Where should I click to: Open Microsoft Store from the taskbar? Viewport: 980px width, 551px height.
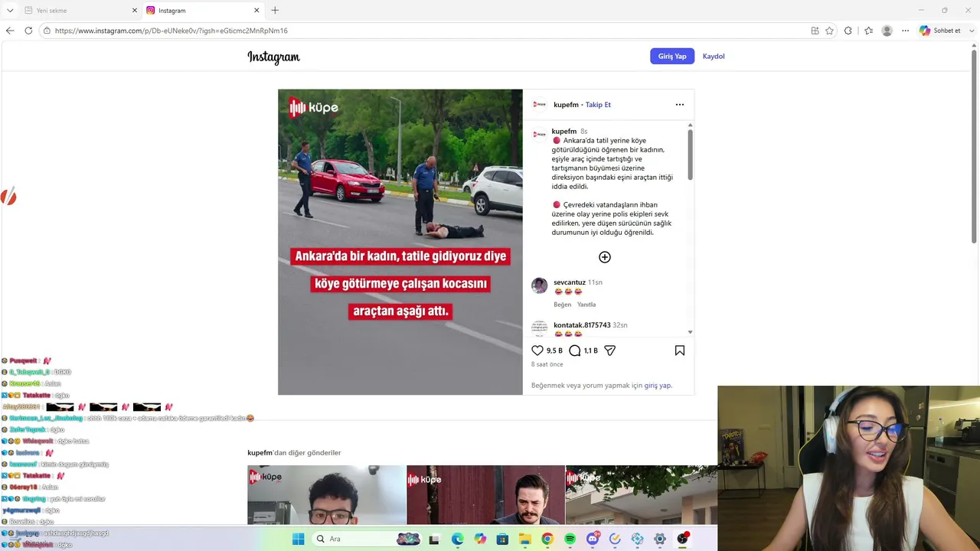[502, 539]
